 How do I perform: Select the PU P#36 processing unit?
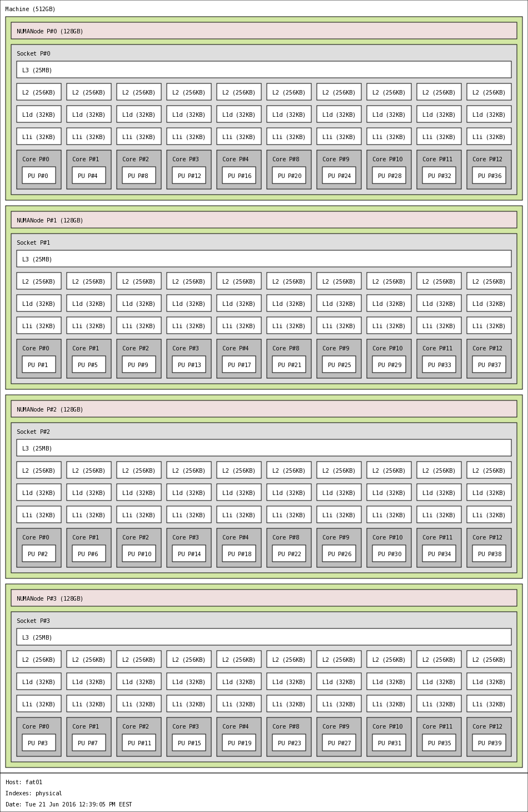point(489,175)
